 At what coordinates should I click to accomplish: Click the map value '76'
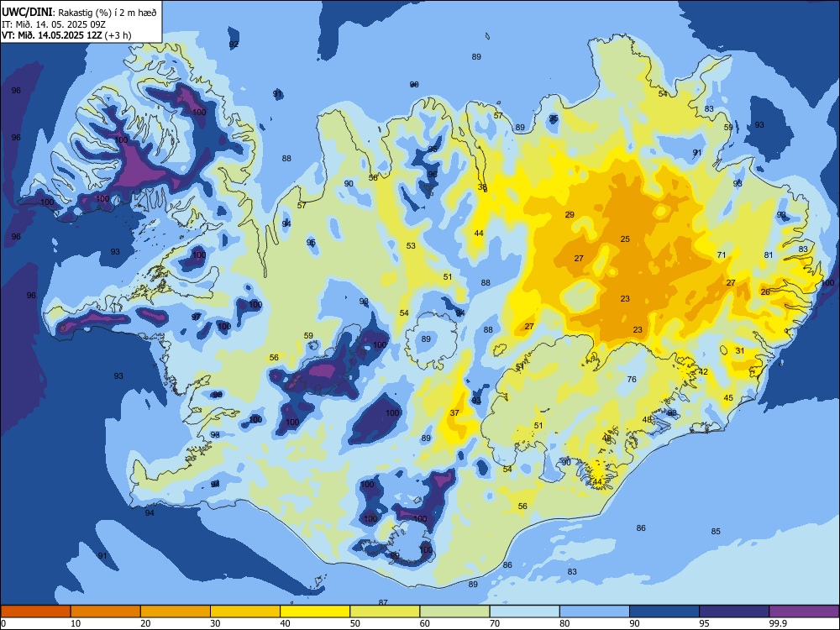coord(632,379)
